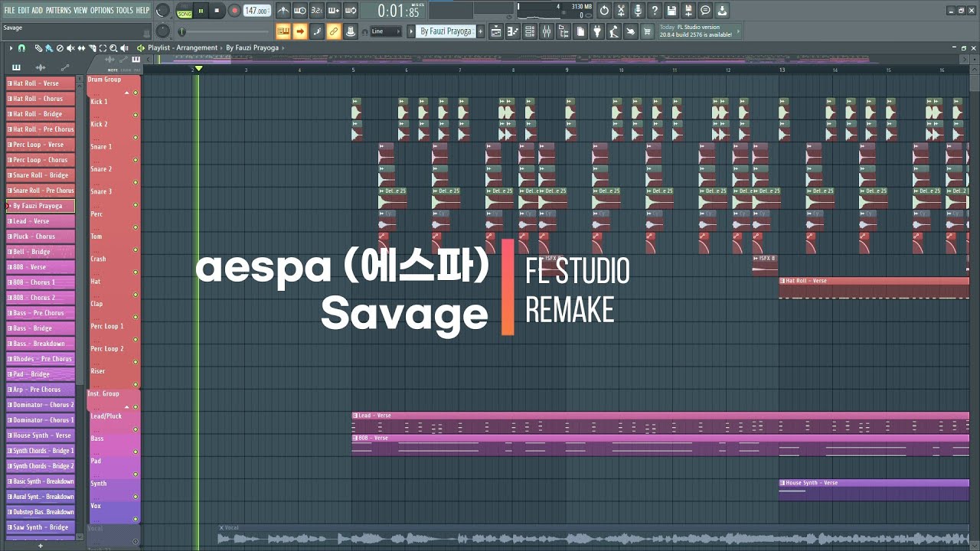Open the FILE menu
The width and height of the screenshot is (980, 551).
click(x=9, y=10)
